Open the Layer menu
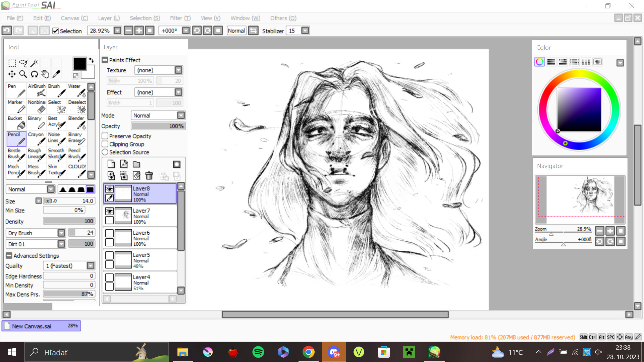This screenshot has height=362, width=644. [109, 18]
